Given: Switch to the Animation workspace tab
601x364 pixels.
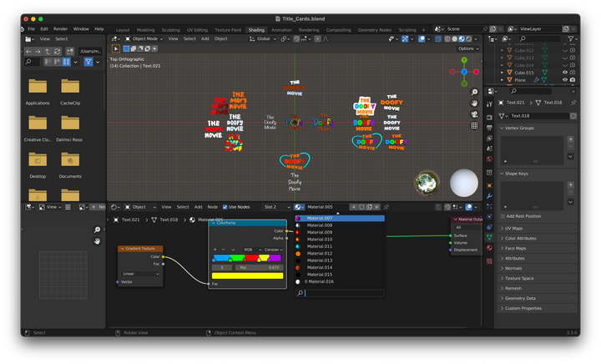Looking at the screenshot, I should [281, 30].
